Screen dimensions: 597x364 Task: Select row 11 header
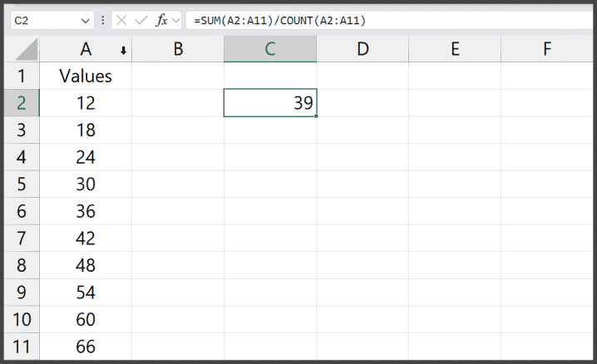tap(21, 347)
